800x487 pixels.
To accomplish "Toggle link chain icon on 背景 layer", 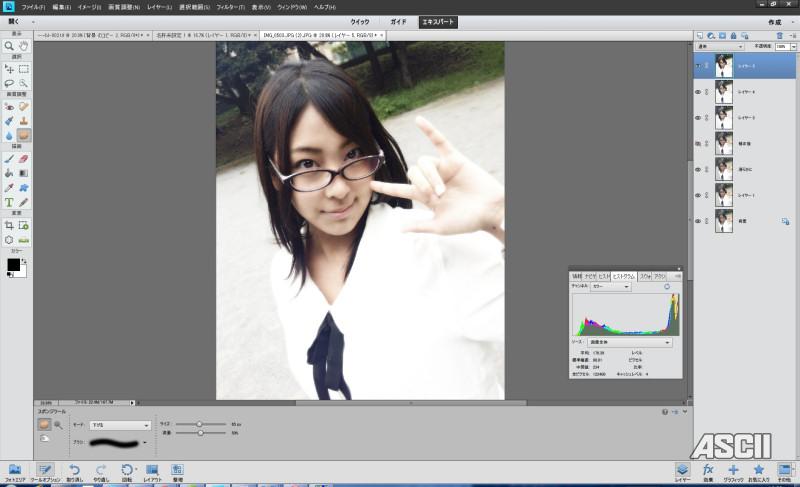I will click(707, 221).
